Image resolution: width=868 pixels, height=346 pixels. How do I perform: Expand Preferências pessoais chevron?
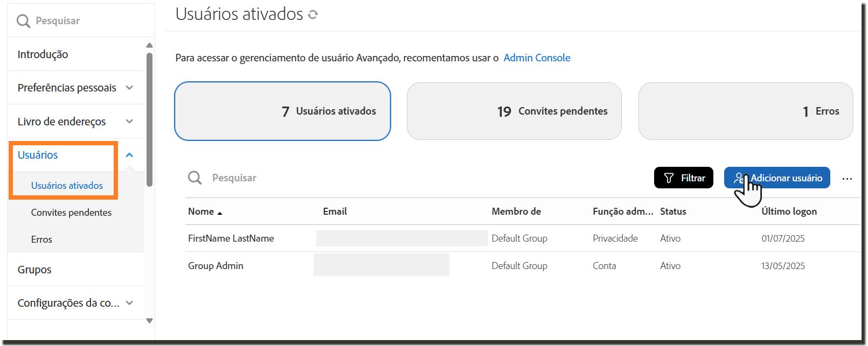click(129, 87)
